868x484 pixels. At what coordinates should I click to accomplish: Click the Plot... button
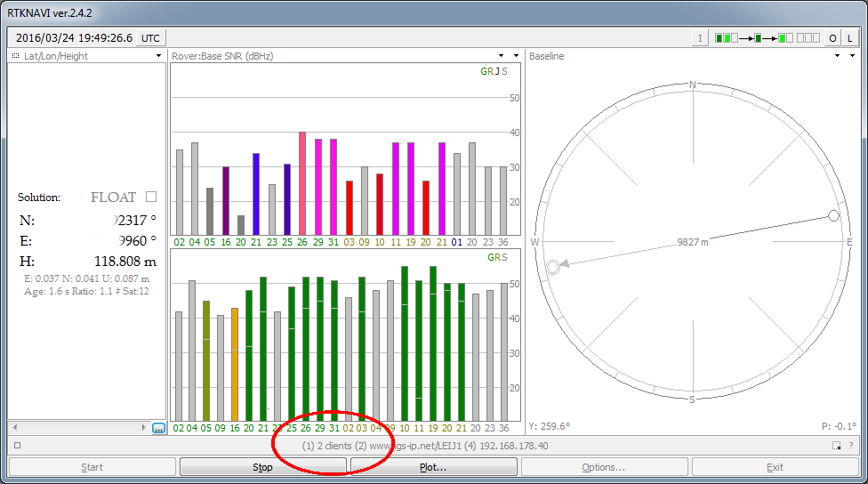tap(433, 467)
